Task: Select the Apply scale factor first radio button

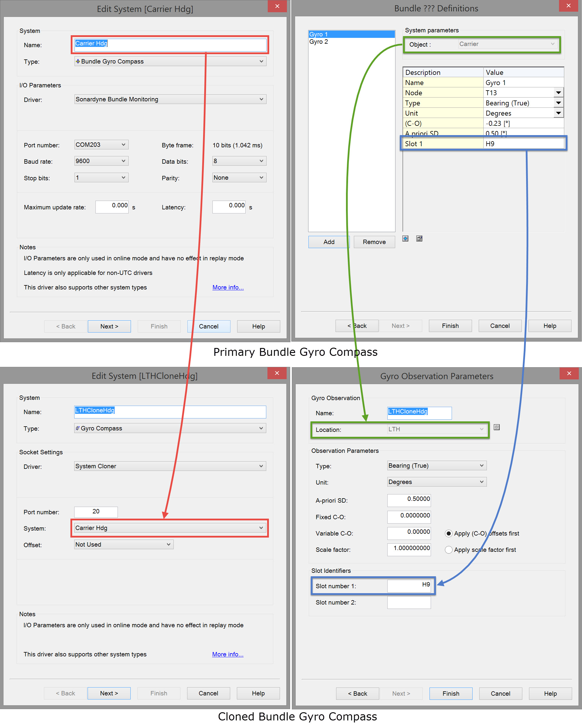Action: (x=448, y=550)
